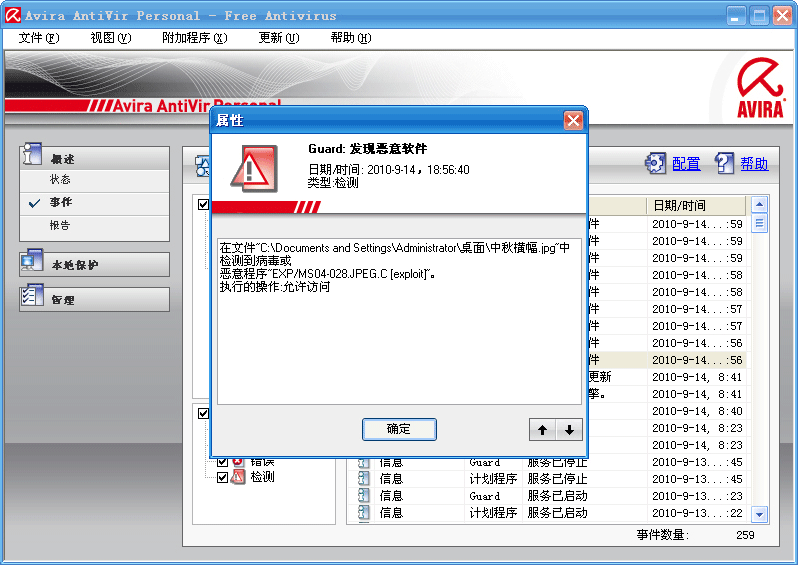Click the info icon of the 概述 section
798x565 pixels.
click(31, 154)
